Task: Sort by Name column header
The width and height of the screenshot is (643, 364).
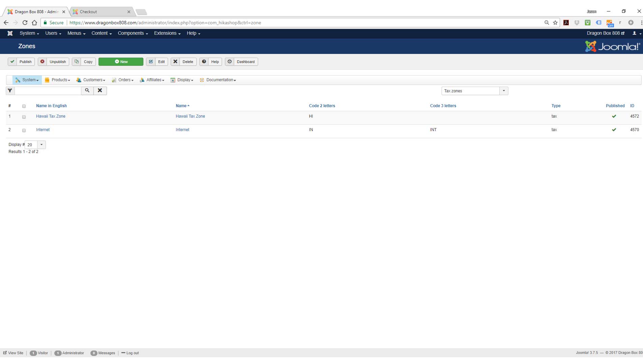Action: coord(183,106)
